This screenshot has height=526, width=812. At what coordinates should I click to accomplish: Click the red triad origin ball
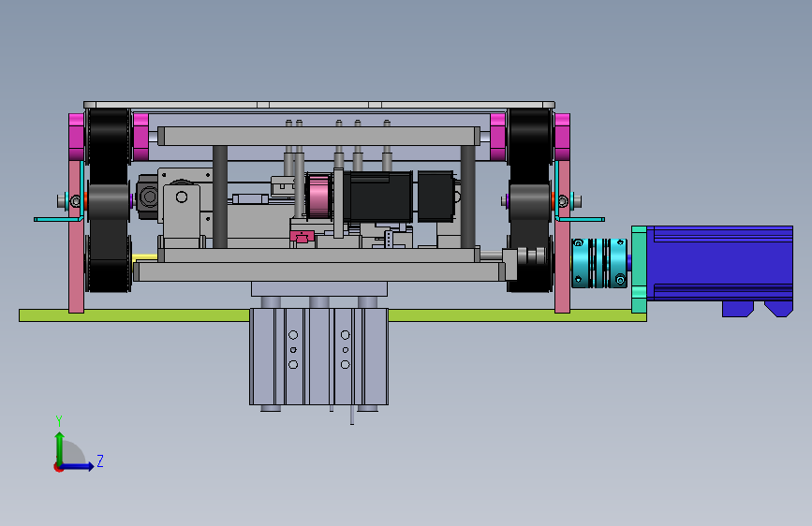click(x=58, y=467)
